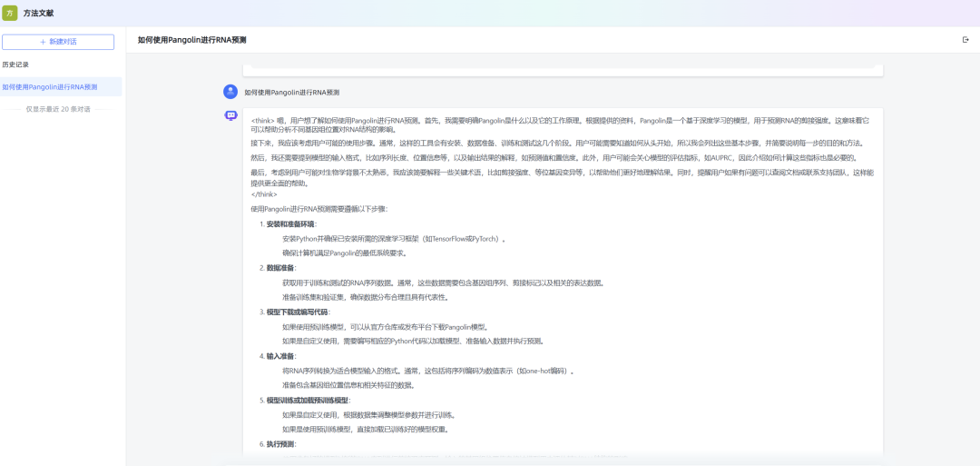Click the conversation title in header bar
980x466 pixels.
(191, 40)
